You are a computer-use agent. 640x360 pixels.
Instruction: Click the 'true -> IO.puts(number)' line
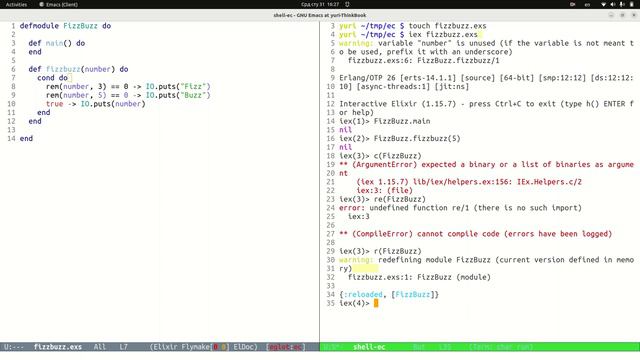(96, 104)
